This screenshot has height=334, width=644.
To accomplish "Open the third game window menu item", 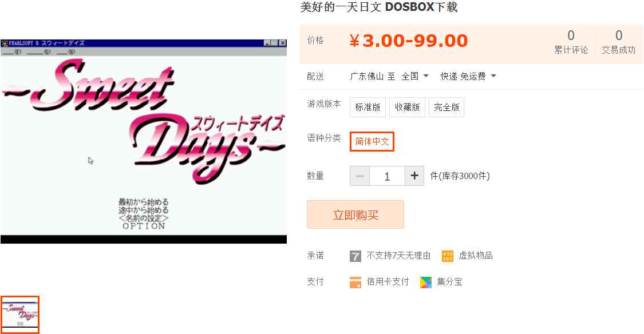I will [x=66, y=52].
